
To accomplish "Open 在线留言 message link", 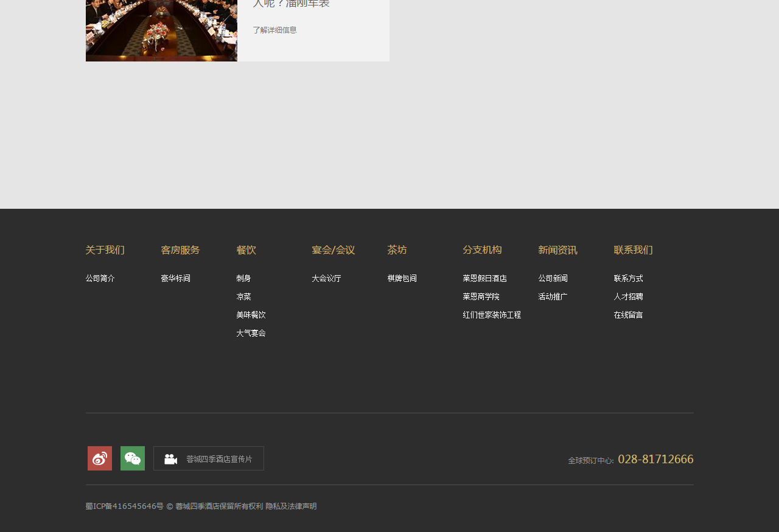I will (x=628, y=315).
